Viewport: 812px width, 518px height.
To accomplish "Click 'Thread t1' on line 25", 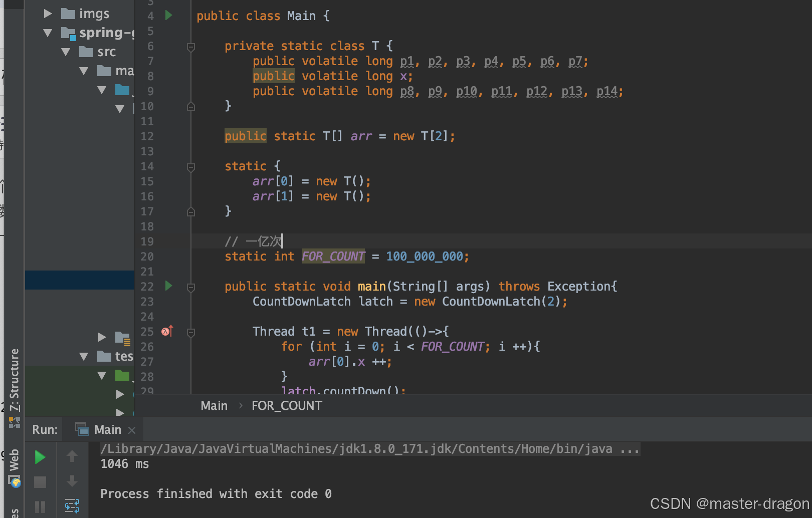I will pos(284,332).
